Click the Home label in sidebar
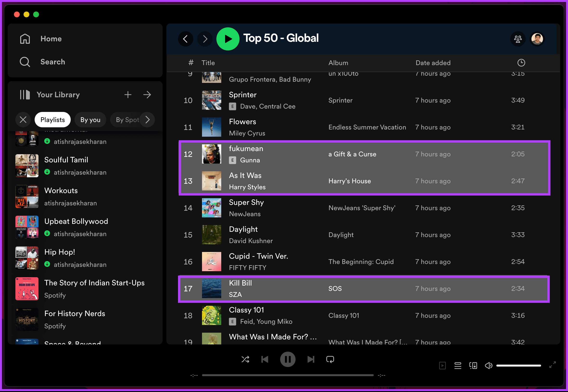This screenshot has height=392, width=568. click(x=51, y=39)
